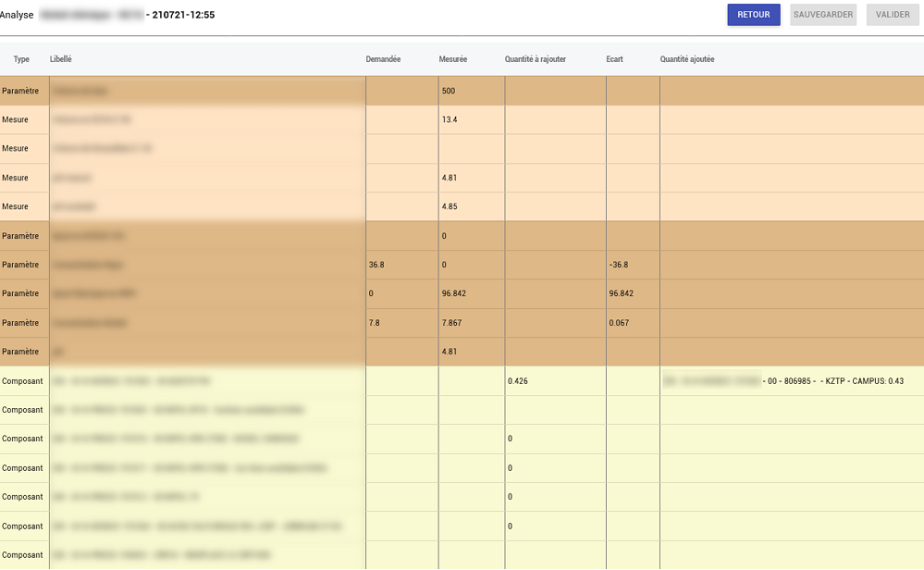Click the analysis timestamp 210721-12:55

pos(183,15)
